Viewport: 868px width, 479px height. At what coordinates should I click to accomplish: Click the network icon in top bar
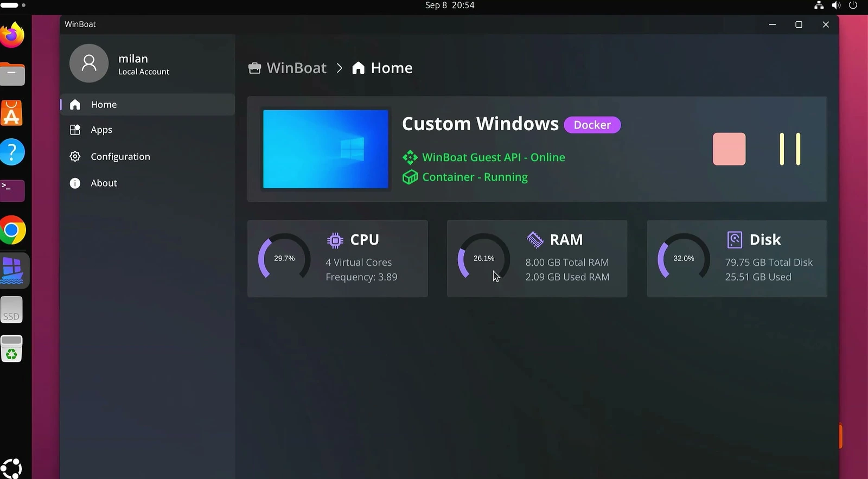coord(819,5)
